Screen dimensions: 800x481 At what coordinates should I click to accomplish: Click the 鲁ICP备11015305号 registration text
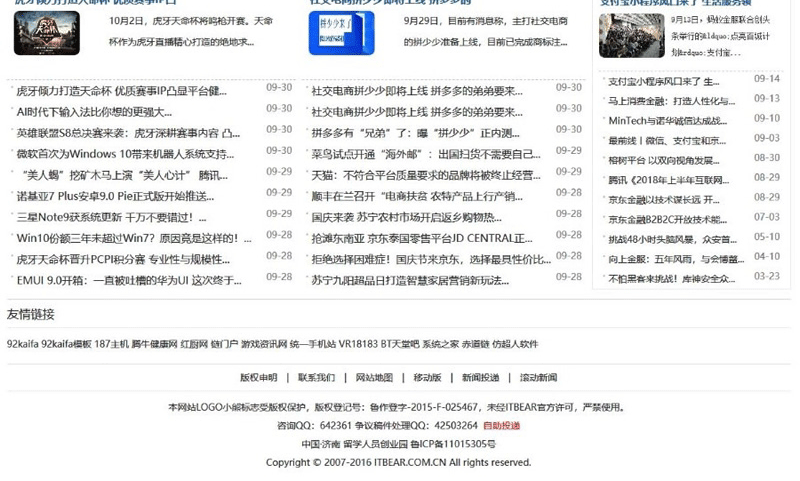(453, 444)
